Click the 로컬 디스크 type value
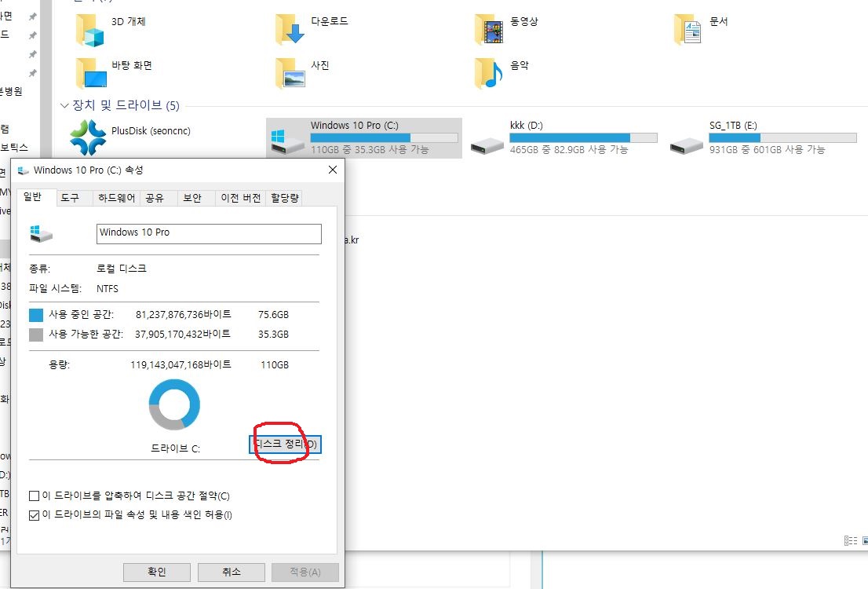The height and width of the screenshot is (589, 868). (x=121, y=269)
